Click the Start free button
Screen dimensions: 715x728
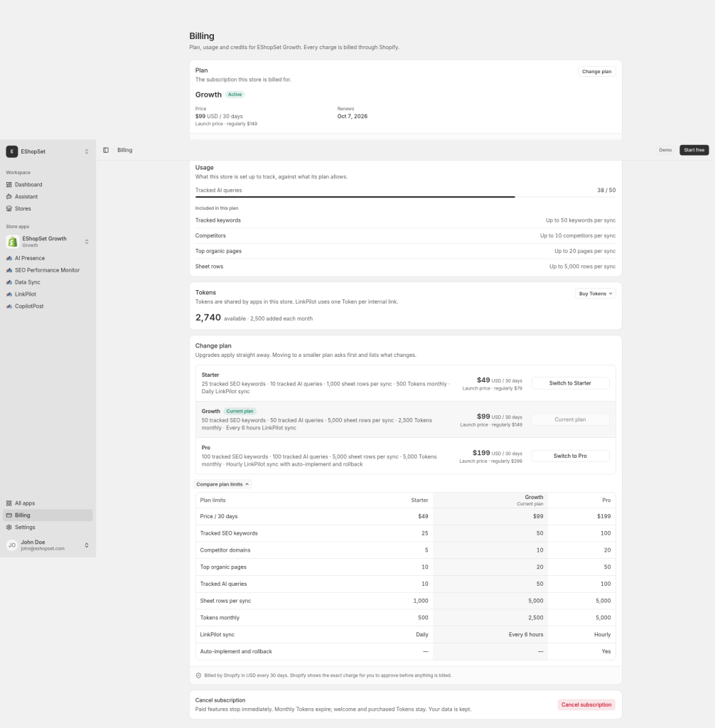694,150
